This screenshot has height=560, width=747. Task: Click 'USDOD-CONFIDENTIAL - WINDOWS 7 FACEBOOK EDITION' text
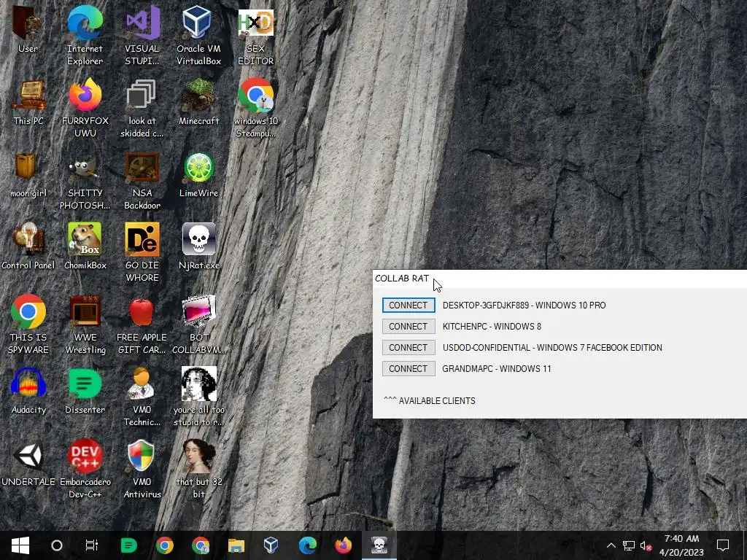tap(552, 347)
